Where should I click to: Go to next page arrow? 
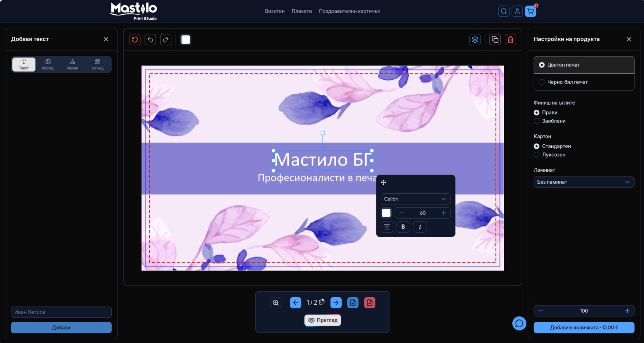[336, 303]
